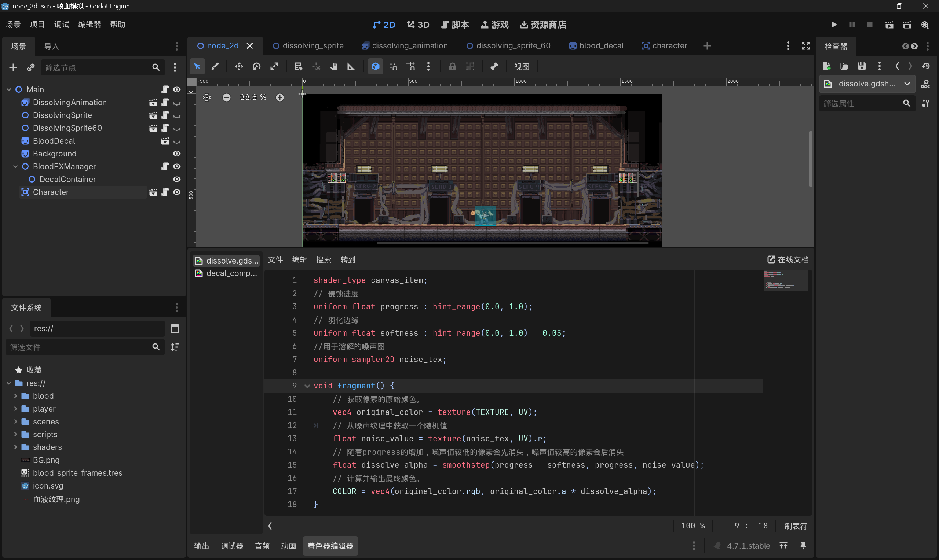Center the viewport view icon

[x=207, y=97]
